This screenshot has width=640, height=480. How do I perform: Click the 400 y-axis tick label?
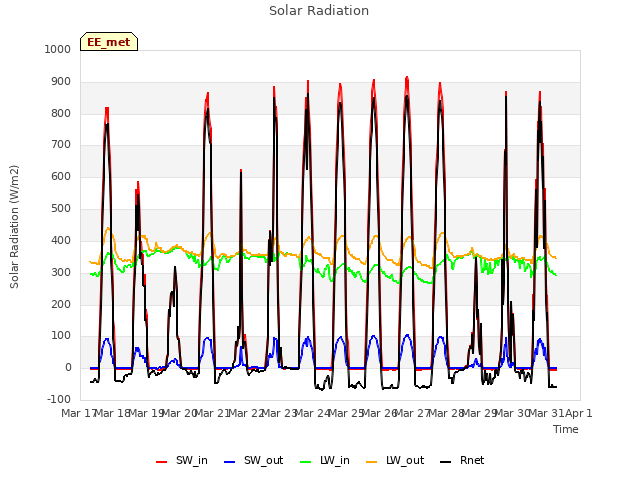[x=61, y=240]
